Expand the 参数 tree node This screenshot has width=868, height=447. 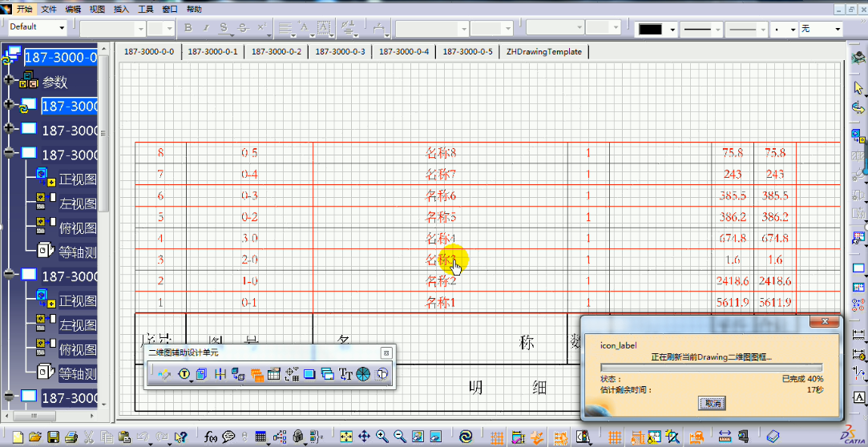9,81
